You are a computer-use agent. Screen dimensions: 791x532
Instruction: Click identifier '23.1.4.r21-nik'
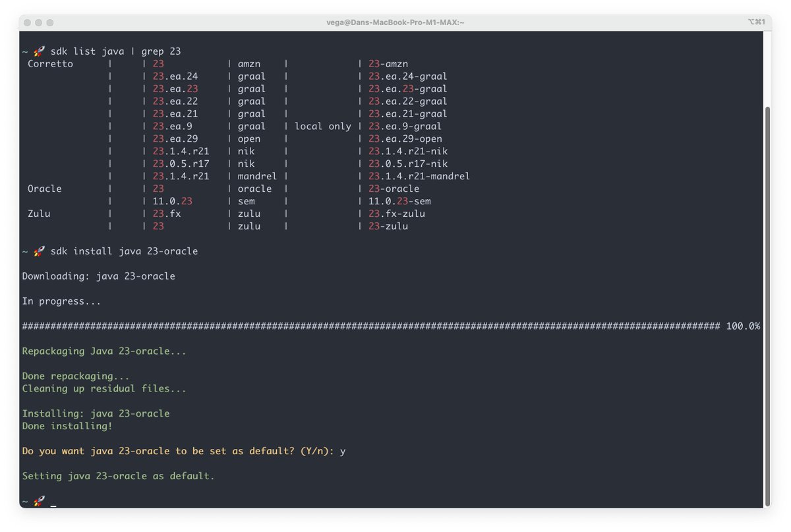click(x=408, y=152)
